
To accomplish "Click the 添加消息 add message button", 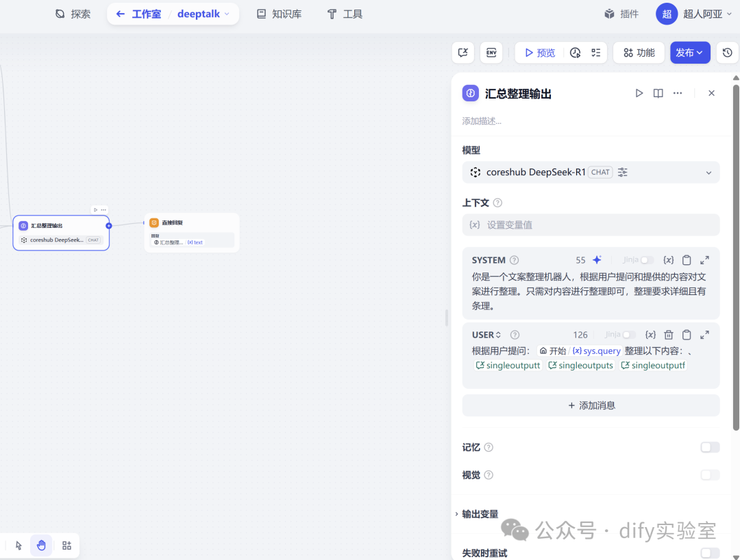I will [x=591, y=405].
